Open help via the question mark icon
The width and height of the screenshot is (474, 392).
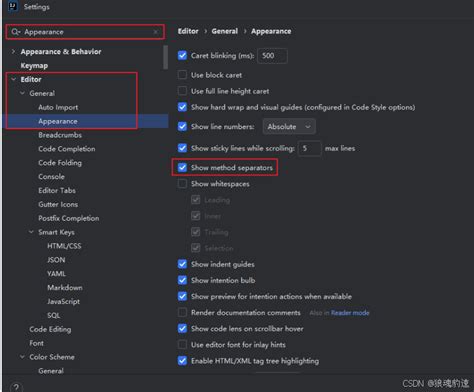point(16,387)
